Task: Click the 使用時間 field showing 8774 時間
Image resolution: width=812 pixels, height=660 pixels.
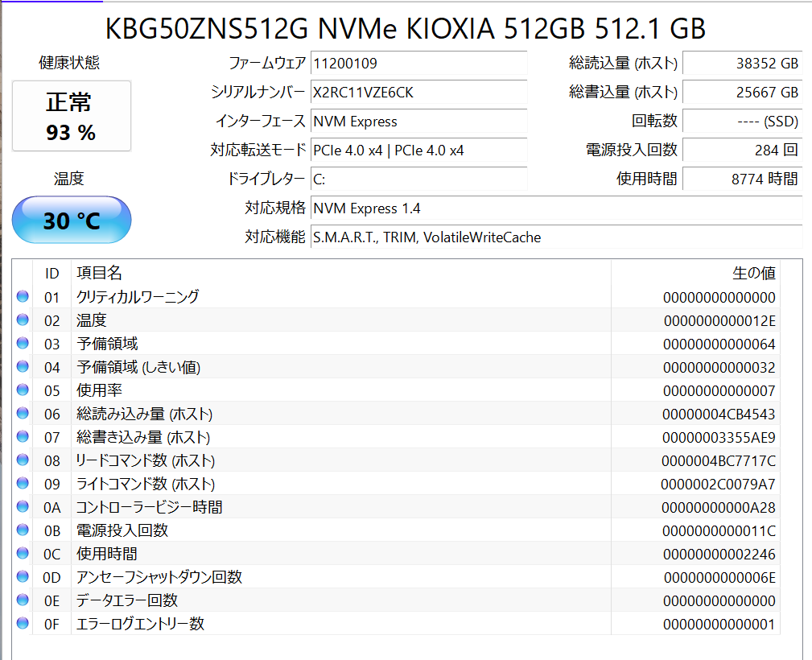Action: (742, 179)
